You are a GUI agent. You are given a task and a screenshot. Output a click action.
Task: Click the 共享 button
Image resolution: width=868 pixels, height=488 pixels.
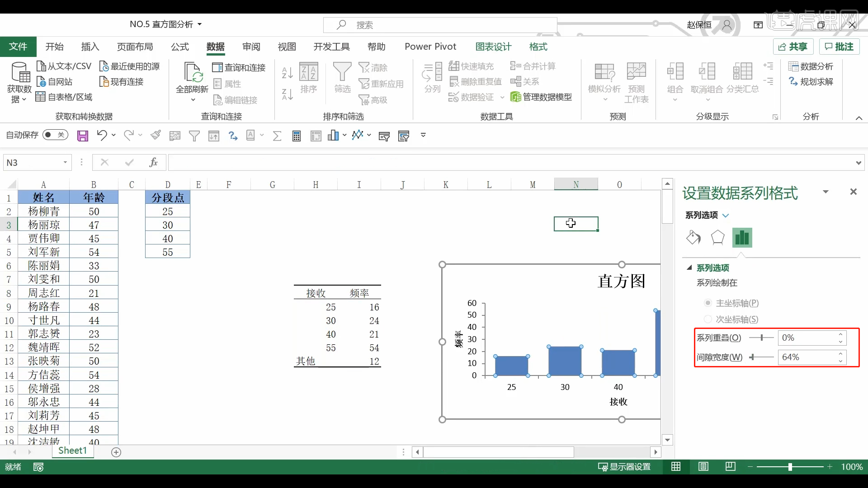(793, 47)
